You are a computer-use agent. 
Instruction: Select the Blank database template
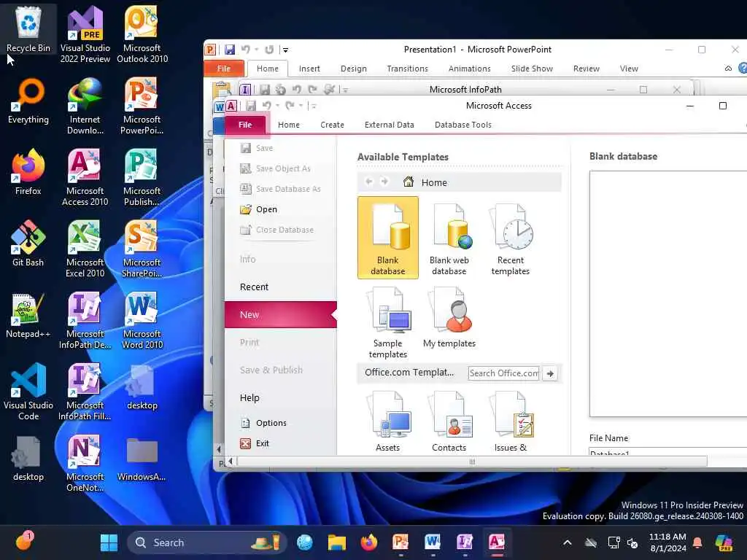tap(388, 238)
